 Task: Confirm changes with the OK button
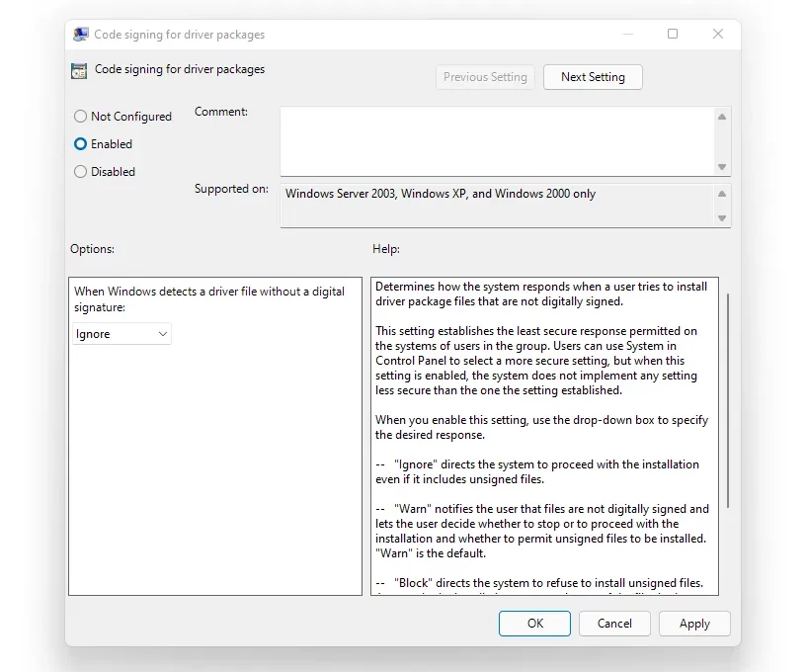point(534,624)
